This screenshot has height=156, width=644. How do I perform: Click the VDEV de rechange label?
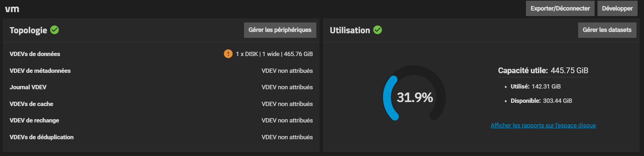pos(34,120)
